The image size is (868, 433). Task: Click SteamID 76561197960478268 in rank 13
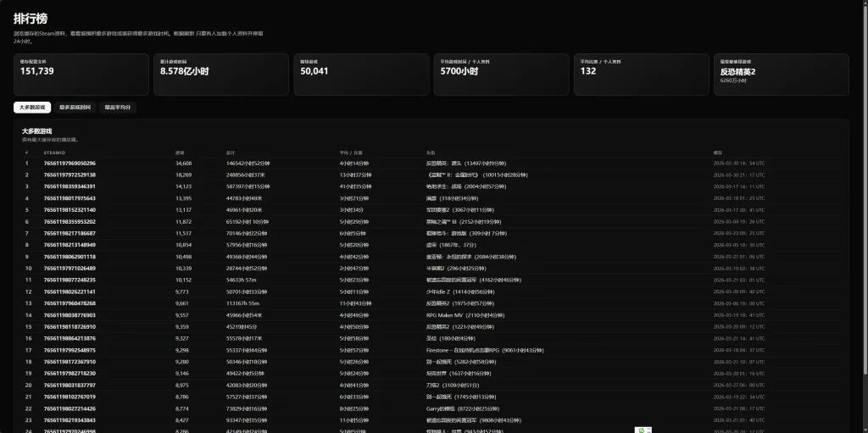pos(70,303)
